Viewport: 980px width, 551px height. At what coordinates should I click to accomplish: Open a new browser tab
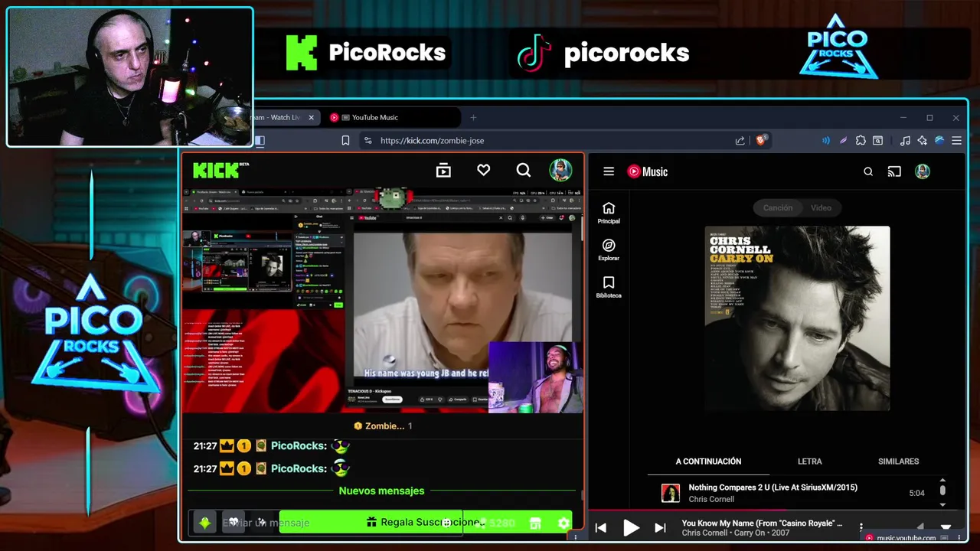[473, 117]
